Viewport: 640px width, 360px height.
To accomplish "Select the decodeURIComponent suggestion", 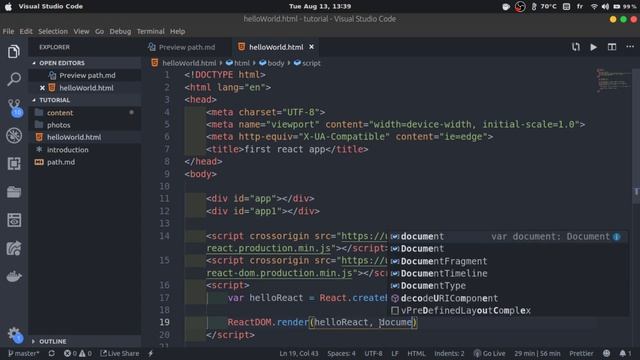I will (508, 298).
